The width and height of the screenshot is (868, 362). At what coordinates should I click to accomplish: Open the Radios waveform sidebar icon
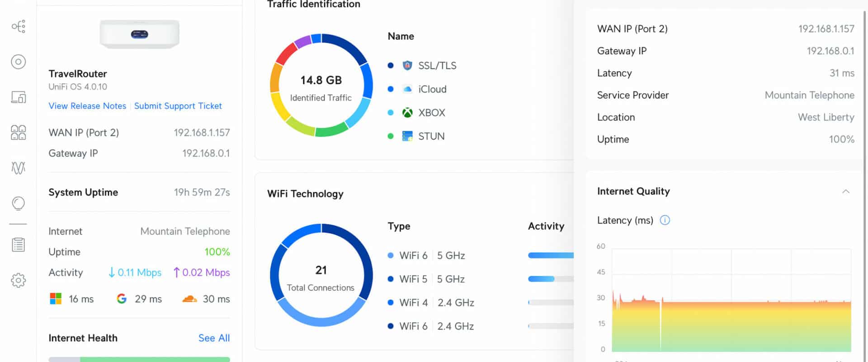click(x=18, y=168)
